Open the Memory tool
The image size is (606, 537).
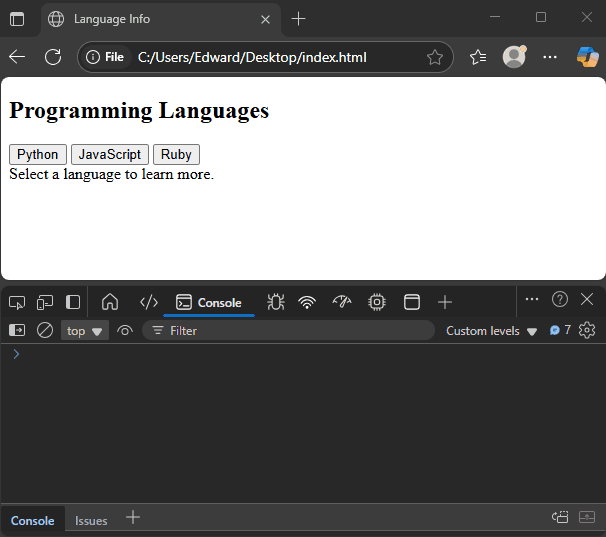click(377, 302)
